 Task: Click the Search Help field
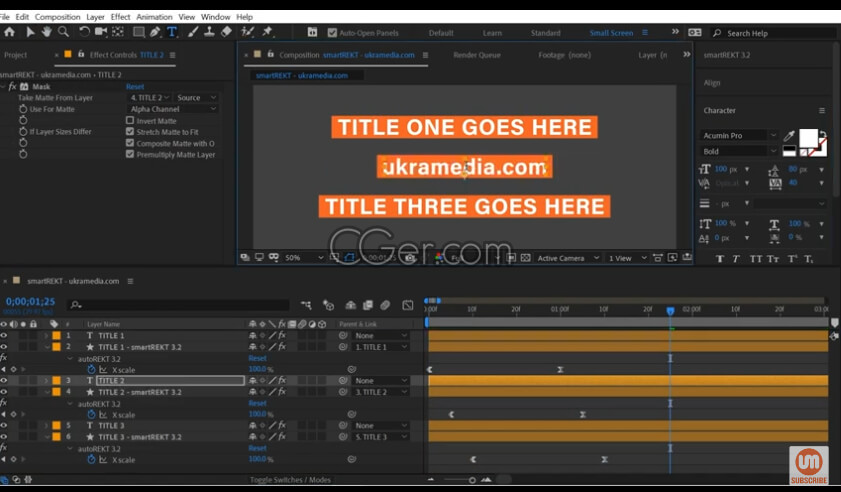(773, 33)
